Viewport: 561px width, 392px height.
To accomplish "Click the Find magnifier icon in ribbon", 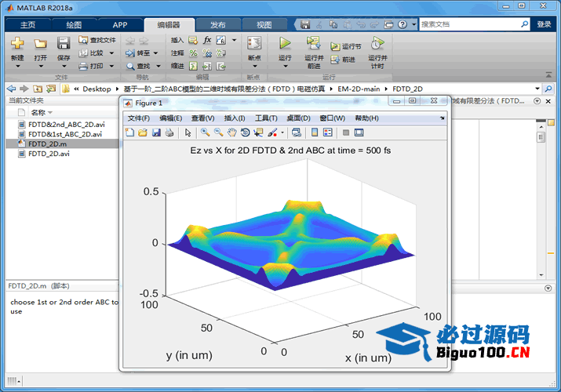I will pos(130,66).
